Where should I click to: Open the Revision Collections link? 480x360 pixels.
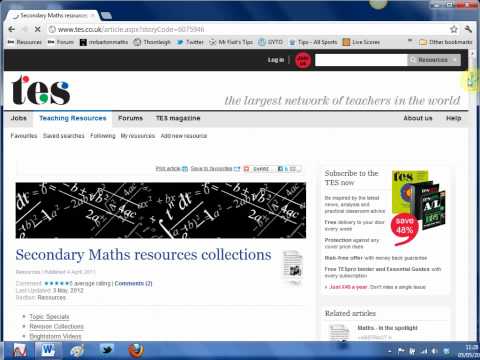click(x=56, y=326)
